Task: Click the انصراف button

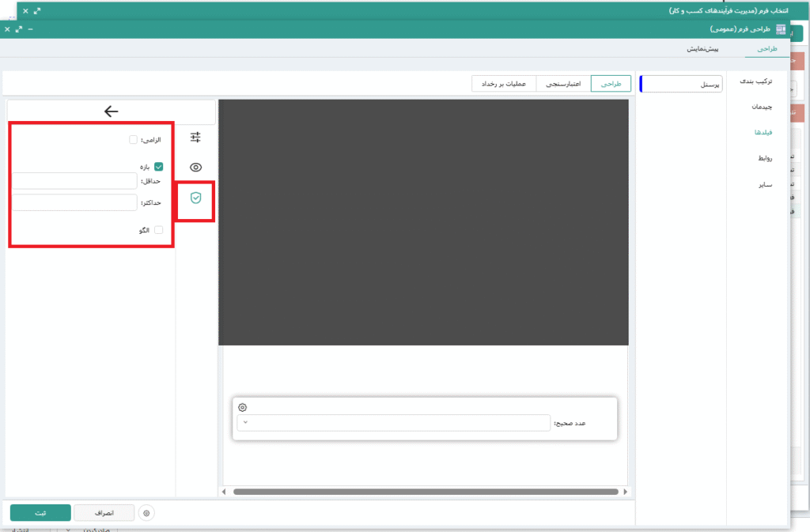Action: tap(104, 513)
